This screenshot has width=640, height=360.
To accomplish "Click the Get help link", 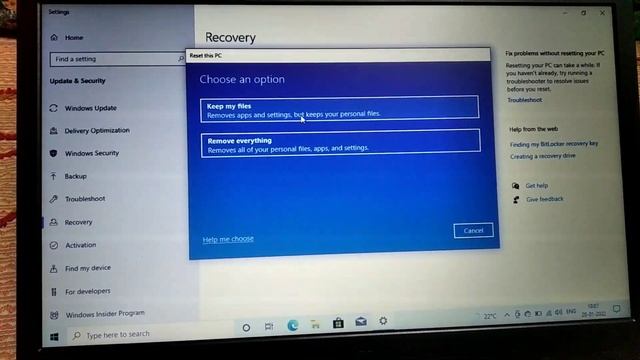I will (x=537, y=186).
